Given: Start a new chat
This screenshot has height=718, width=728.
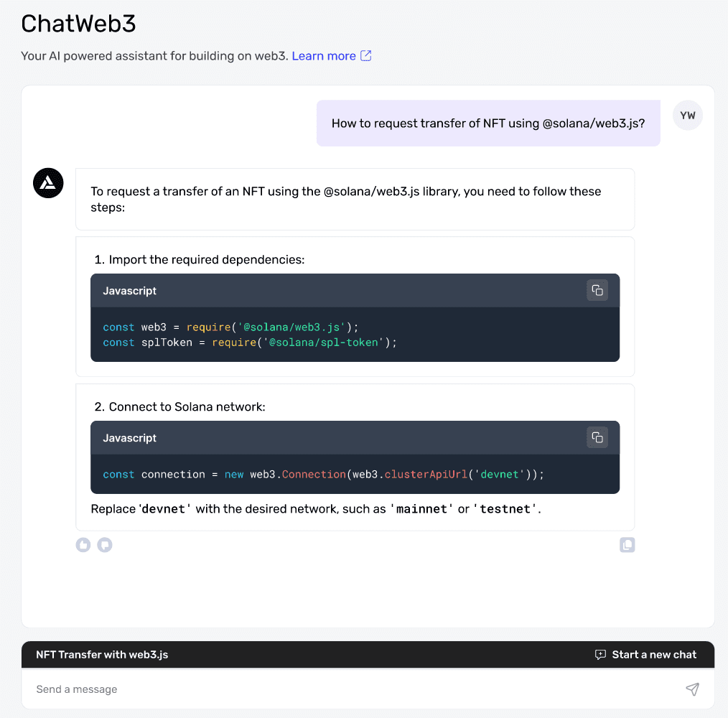Looking at the screenshot, I should coord(653,654).
